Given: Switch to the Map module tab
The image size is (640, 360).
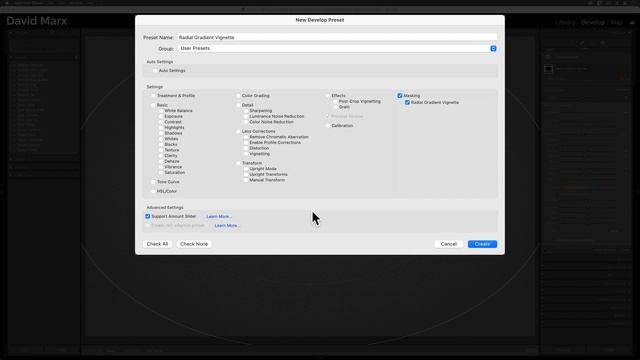Looking at the screenshot, I should point(616,22).
